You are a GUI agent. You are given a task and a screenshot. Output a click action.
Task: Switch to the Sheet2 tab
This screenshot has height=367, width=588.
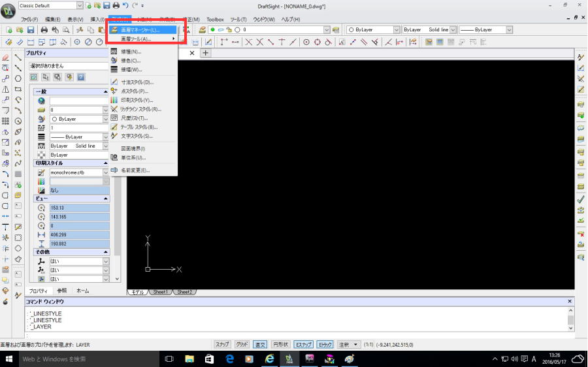(x=184, y=292)
